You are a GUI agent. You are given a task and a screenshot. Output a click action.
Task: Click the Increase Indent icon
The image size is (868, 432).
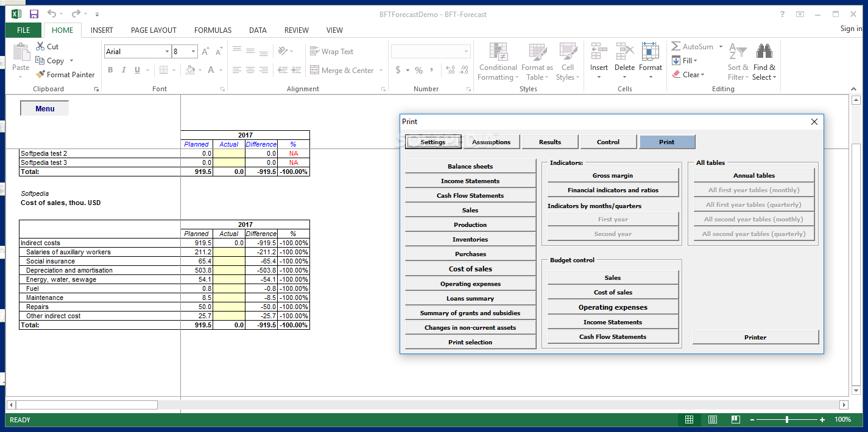(297, 70)
